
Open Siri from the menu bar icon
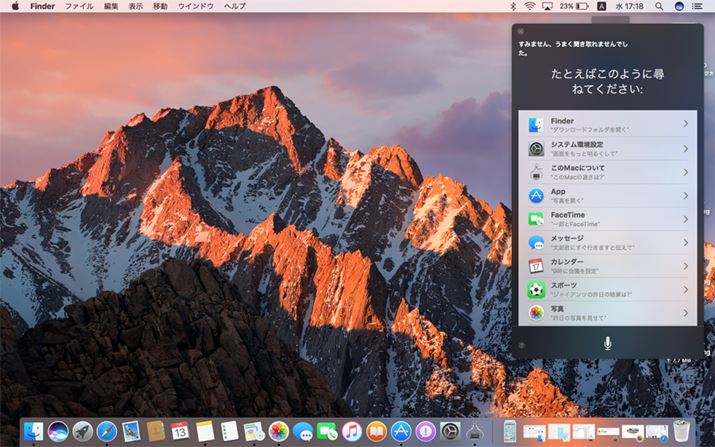tap(680, 6)
